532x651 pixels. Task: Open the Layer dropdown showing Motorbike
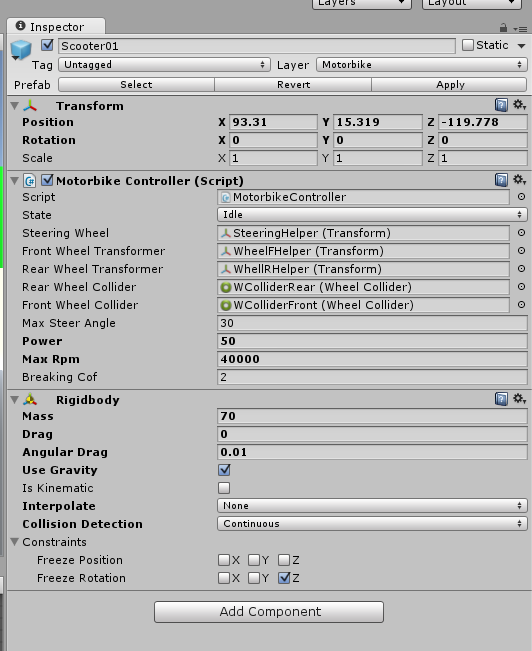(422, 65)
